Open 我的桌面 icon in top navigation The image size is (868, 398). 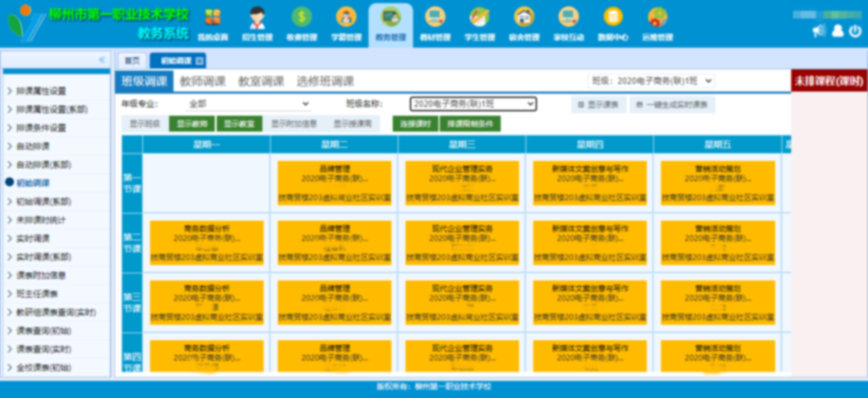212,24
